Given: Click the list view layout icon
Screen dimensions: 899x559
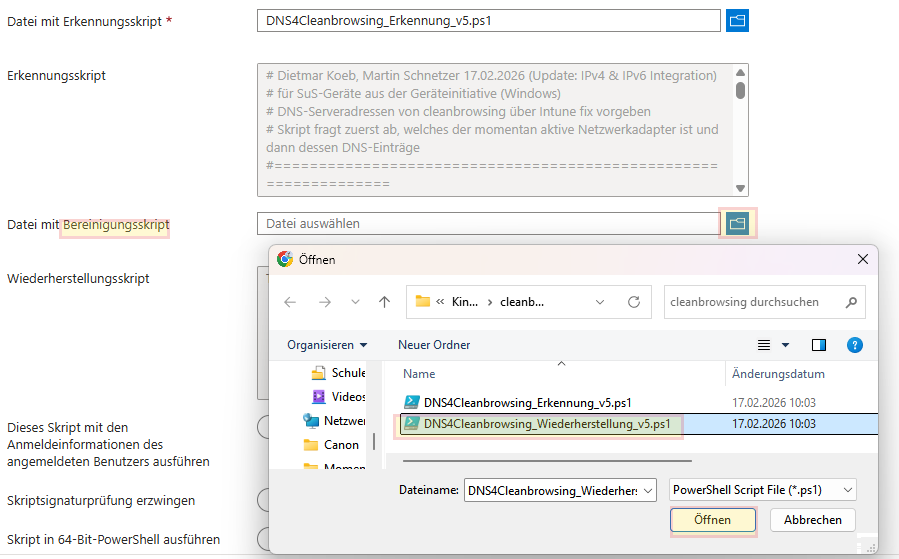Looking at the screenshot, I should coord(765,345).
